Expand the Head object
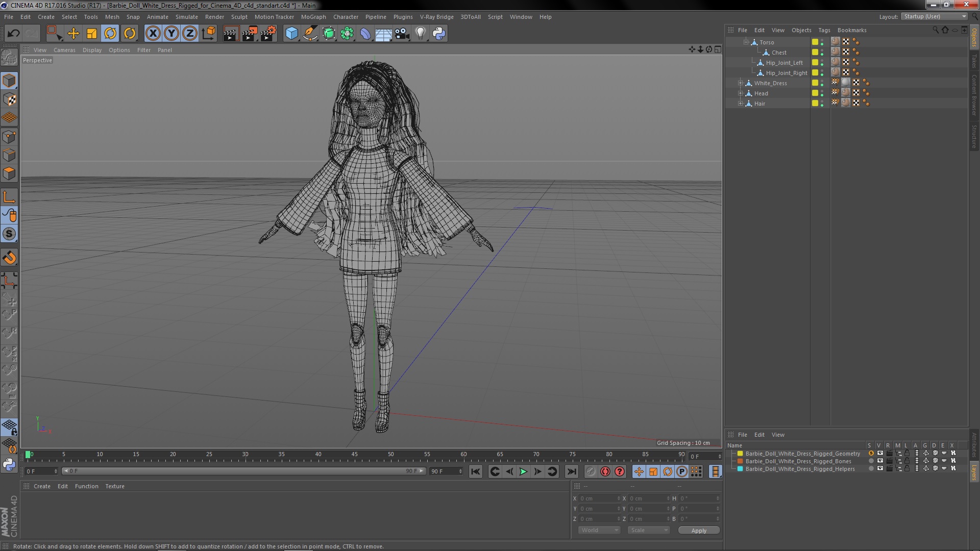 point(740,93)
